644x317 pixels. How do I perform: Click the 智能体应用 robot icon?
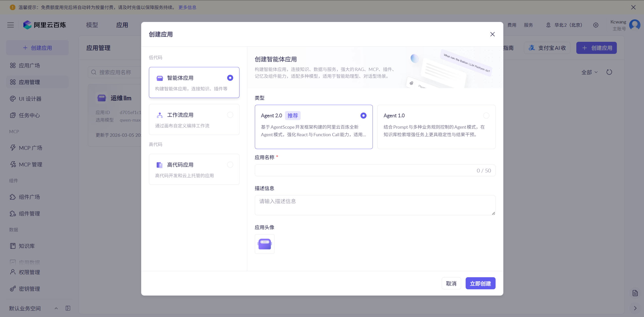pos(160,78)
